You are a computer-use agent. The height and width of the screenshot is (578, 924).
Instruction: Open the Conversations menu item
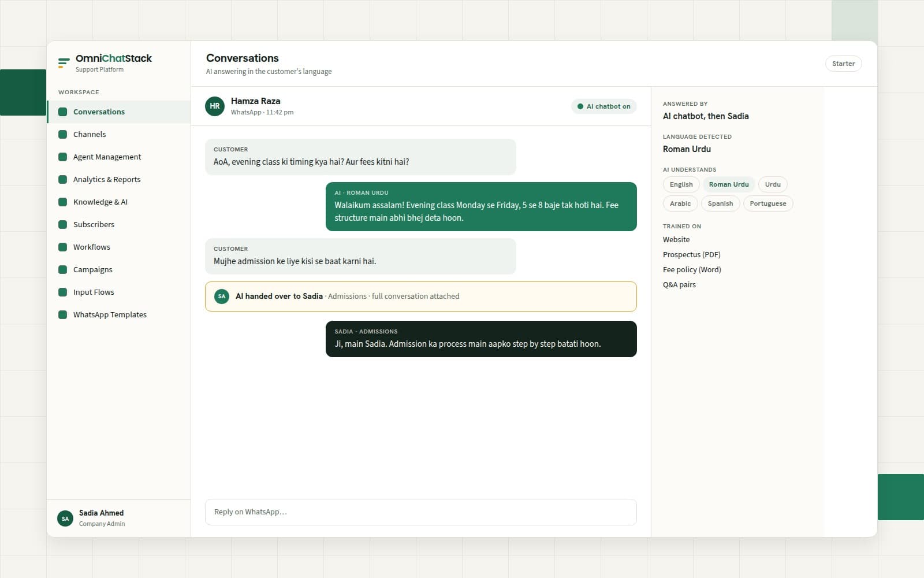[119, 112]
